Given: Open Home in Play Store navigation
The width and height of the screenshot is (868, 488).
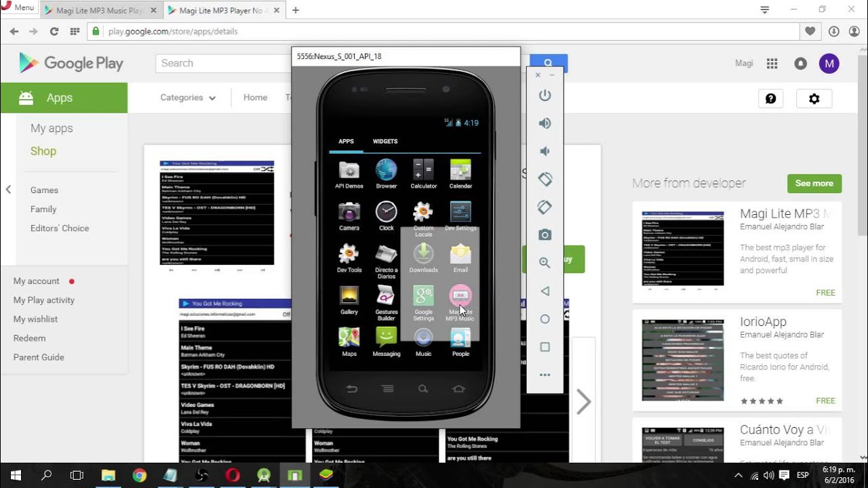Looking at the screenshot, I should (x=255, y=98).
